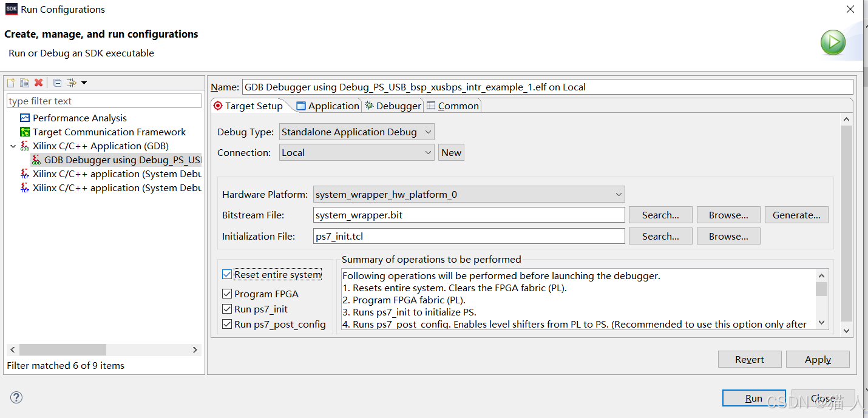Click New next to Connection
The width and height of the screenshot is (868, 418).
pyautogui.click(x=451, y=152)
